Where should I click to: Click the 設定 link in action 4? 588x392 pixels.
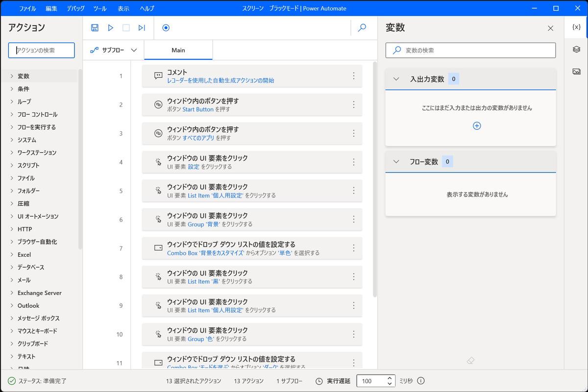point(194,167)
